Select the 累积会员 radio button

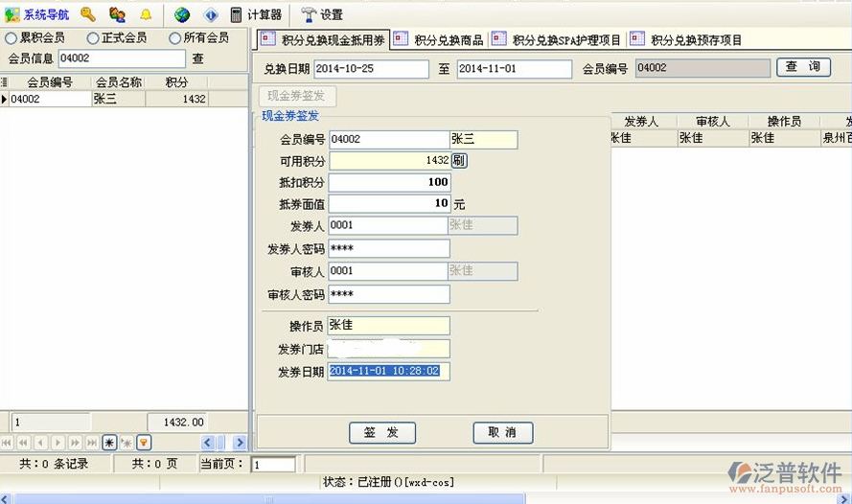tap(11, 38)
